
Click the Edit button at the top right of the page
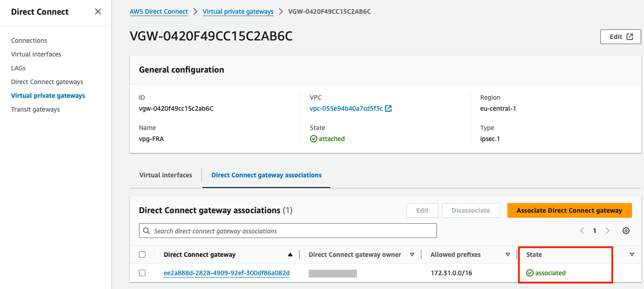621,37
